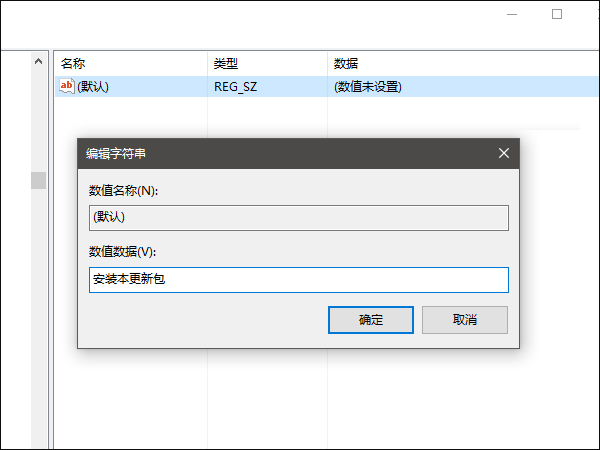600x450 pixels.
Task: Select the (默认) registry value row
Action: coord(326,86)
